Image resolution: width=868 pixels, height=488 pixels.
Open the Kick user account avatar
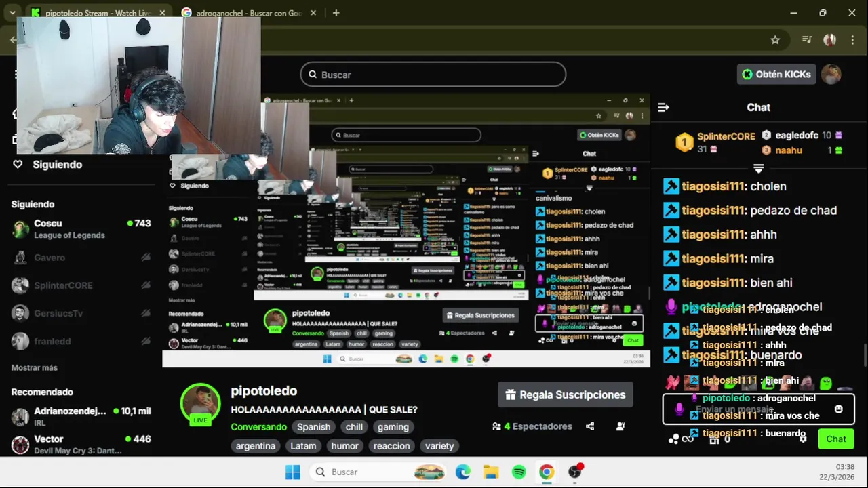click(x=831, y=75)
